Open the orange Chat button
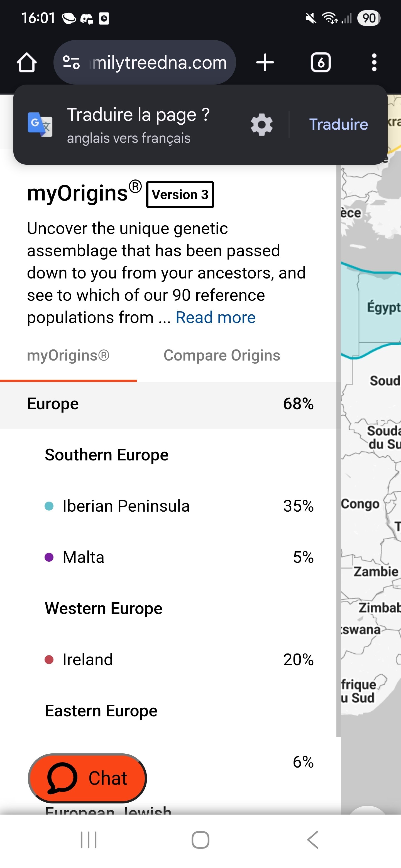This screenshot has height=868, width=401. point(87,778)
